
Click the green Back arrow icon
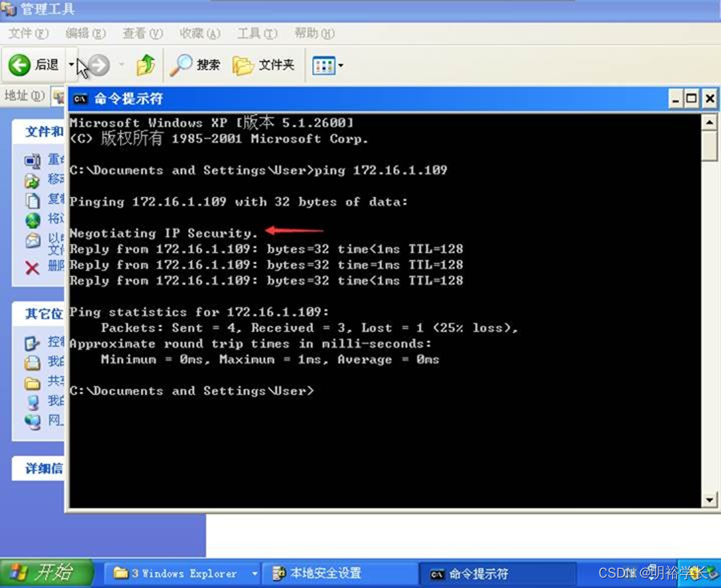pyautogui.click(x=19, y=65)
